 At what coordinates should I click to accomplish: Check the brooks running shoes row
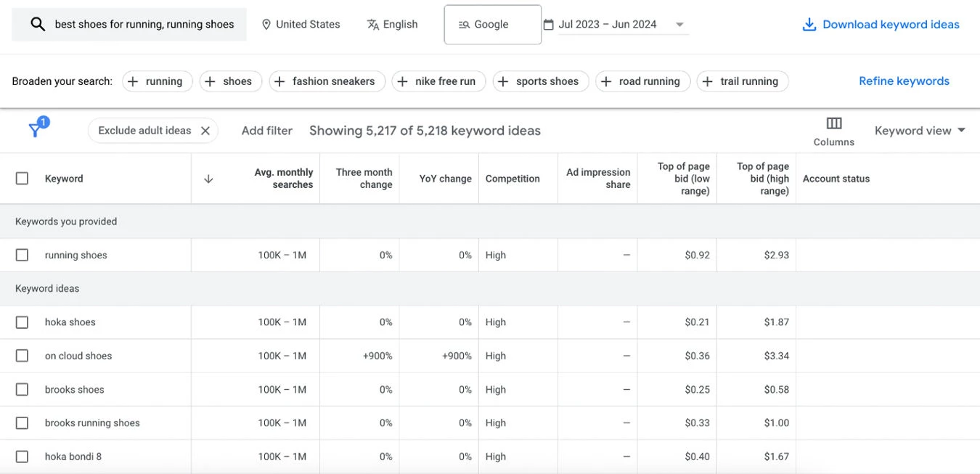pos(23,423)
